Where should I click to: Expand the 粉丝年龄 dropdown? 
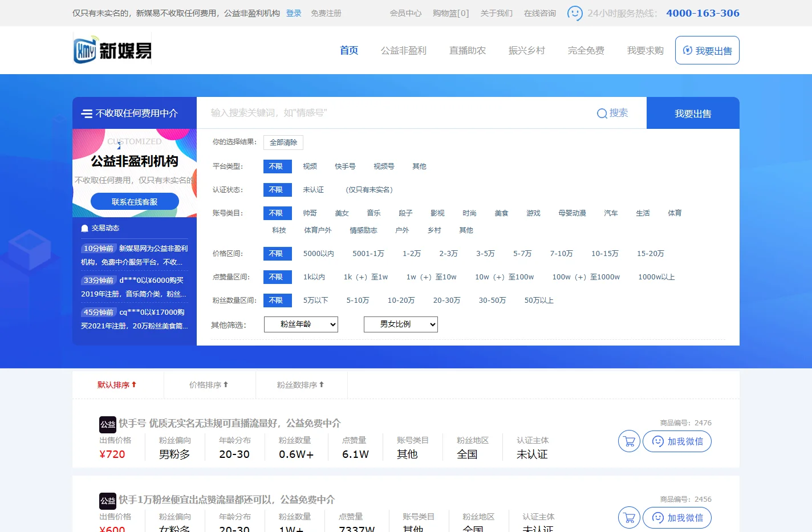301,324
